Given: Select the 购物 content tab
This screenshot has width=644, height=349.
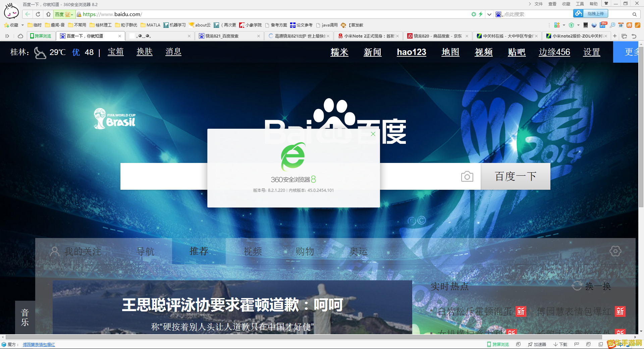Looking at the screenshot, I should tap(305, 251).
